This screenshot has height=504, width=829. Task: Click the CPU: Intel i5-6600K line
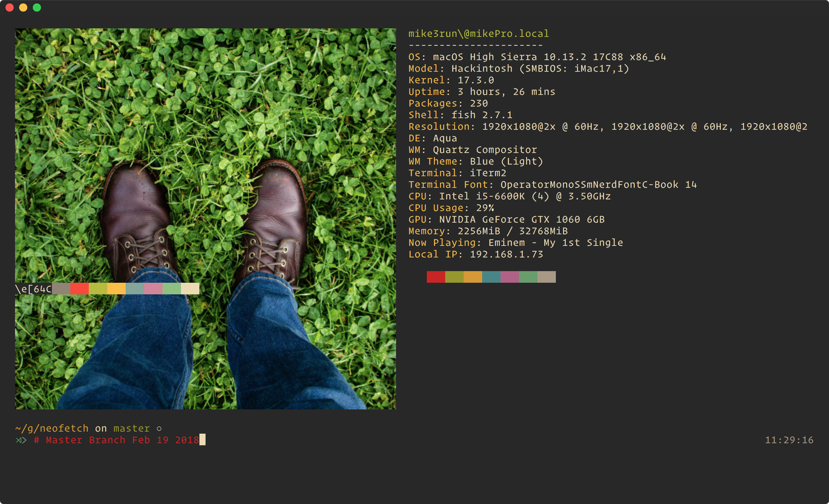[x=510, y=196]
